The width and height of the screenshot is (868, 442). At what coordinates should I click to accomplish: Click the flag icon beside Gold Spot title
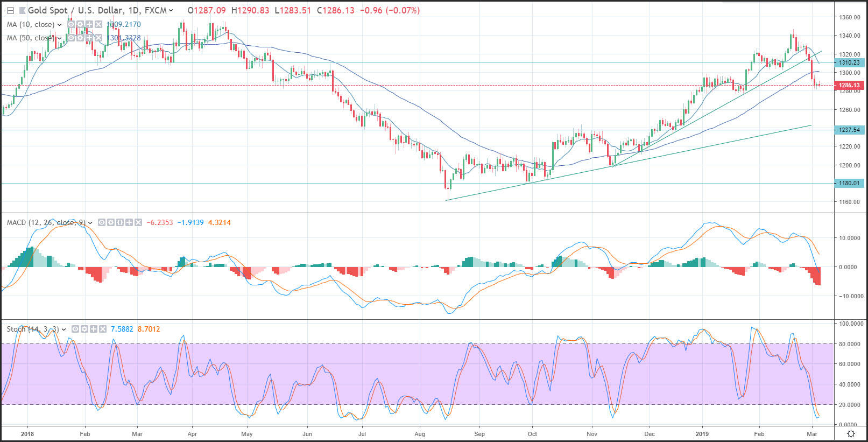22,10
